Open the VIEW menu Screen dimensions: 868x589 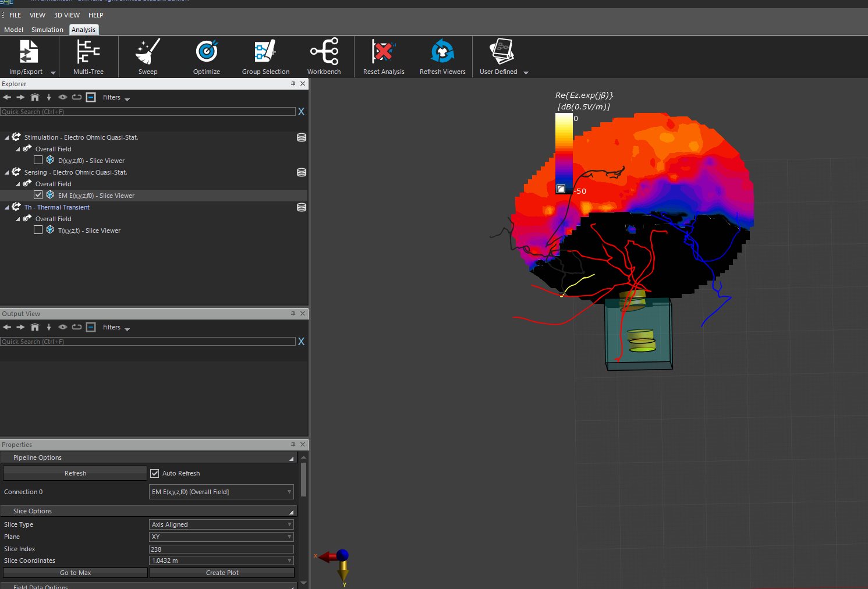click(x=37, y=15)
